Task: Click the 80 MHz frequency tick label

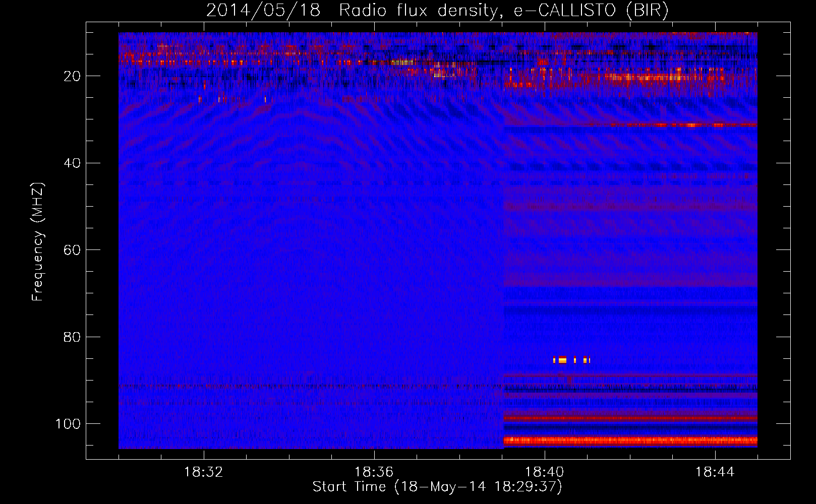Action: click(x=72, y=337)
